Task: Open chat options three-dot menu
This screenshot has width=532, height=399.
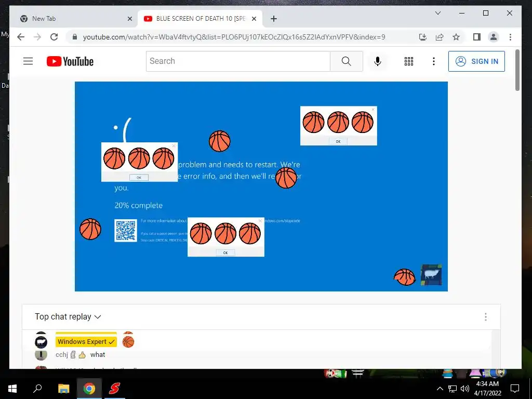Action: tap(486, 316)
